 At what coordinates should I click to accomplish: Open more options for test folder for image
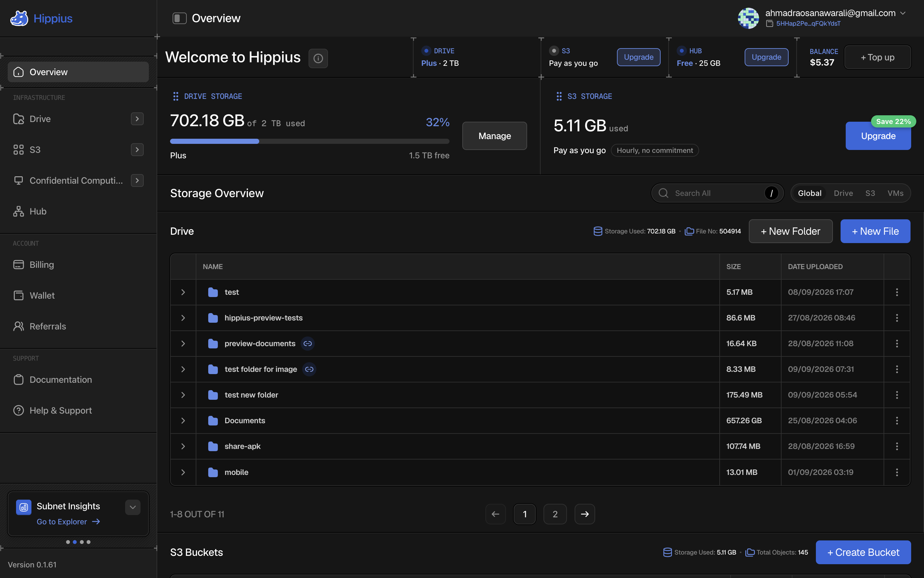897,369
